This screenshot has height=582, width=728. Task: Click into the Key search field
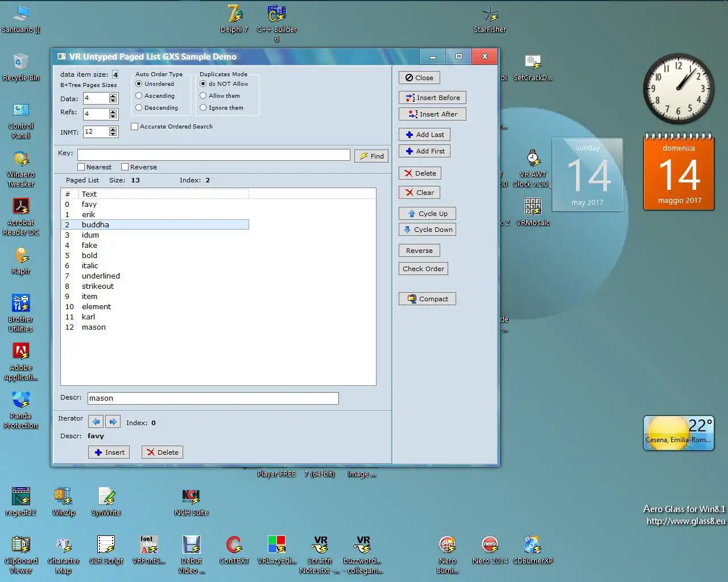point(213,155)
